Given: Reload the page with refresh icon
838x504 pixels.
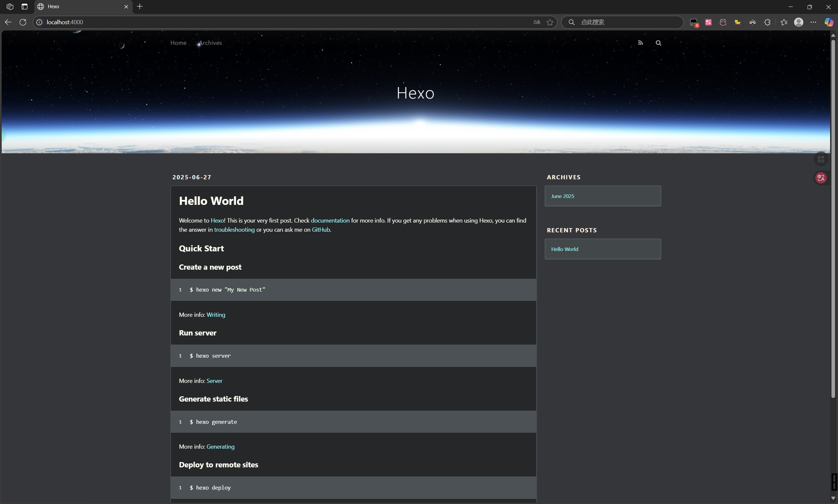Looking at the screenshot, I should (x=23, y=22).
